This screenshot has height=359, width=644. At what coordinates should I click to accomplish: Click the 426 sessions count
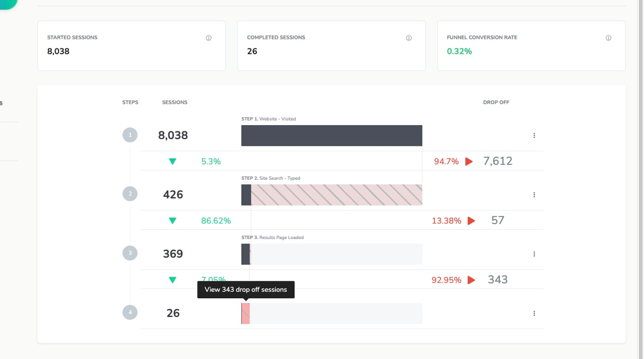173,195
